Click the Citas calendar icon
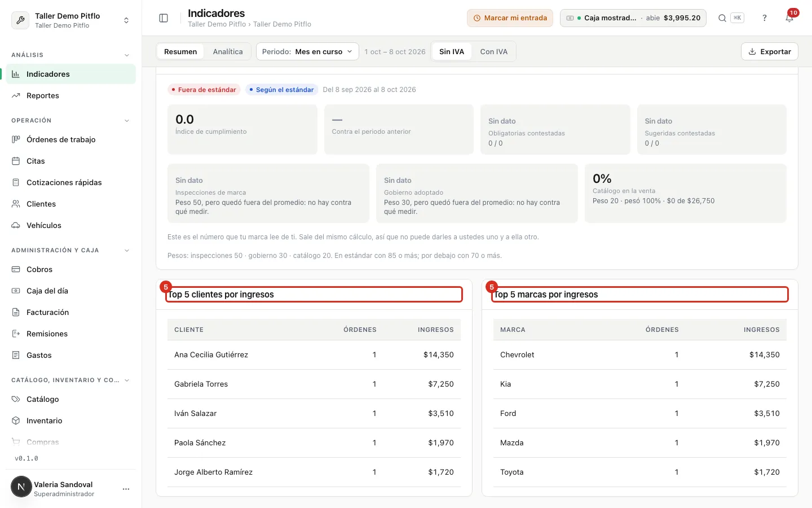The image size is (812, 508). [x=16, y=161]
